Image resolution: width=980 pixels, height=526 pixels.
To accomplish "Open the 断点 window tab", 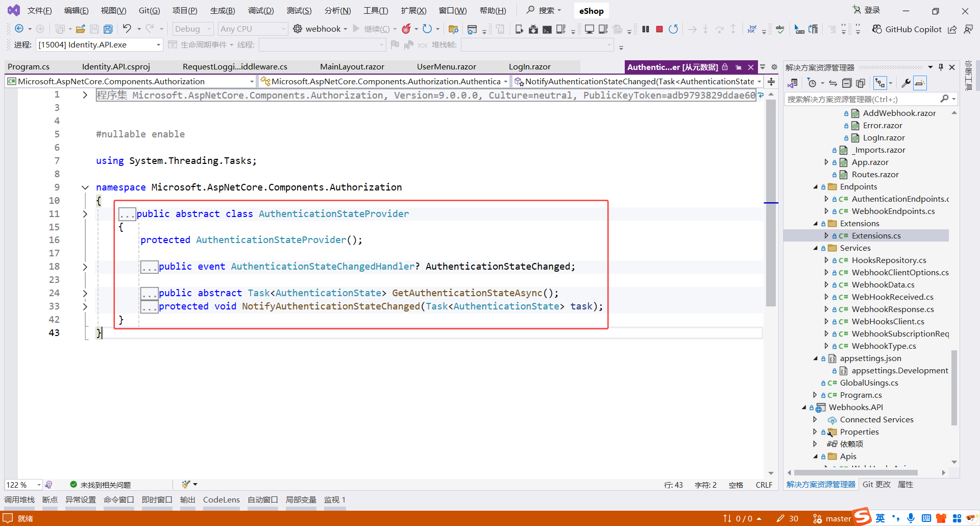I will [50, 499].
